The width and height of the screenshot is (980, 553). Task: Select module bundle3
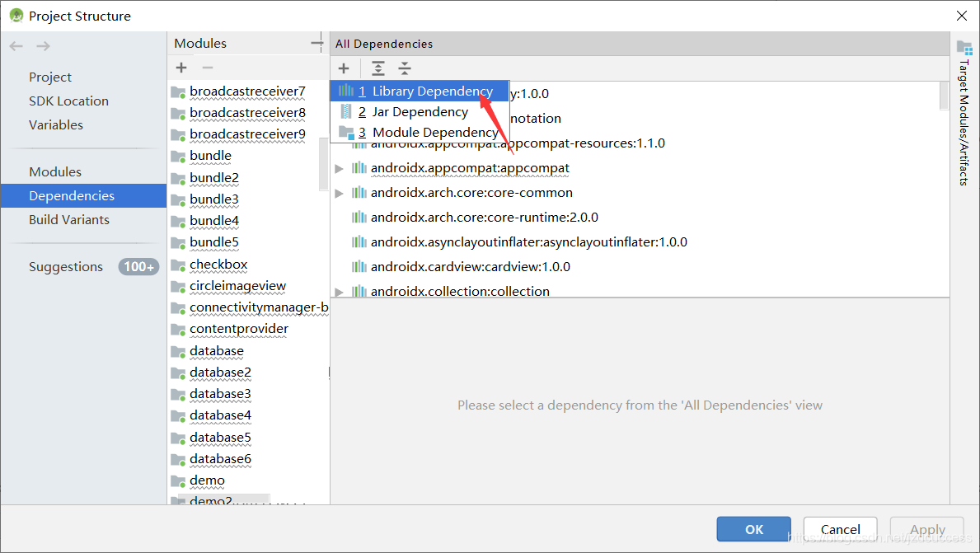tap(214, 199)
